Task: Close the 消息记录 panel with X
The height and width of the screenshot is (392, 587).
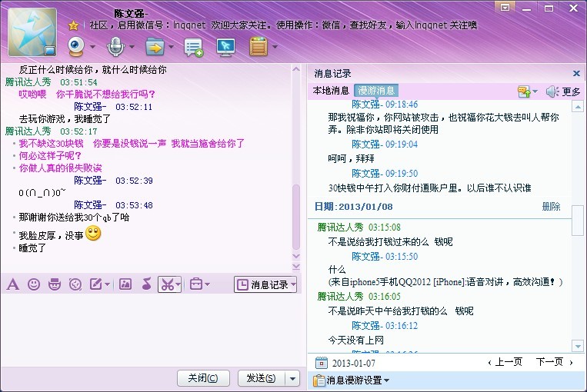Action: [576, 74]
